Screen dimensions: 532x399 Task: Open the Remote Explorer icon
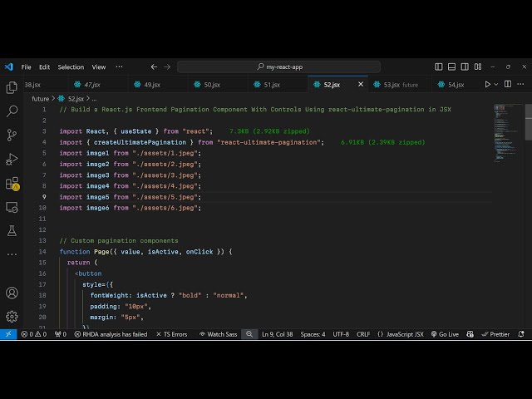(x=12, y=207)
